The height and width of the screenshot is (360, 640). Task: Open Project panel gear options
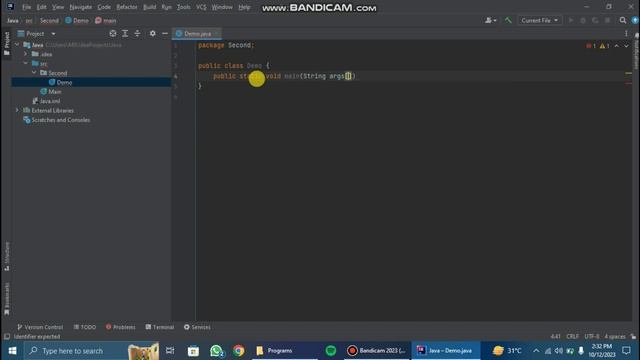click(x=153, y=33)
